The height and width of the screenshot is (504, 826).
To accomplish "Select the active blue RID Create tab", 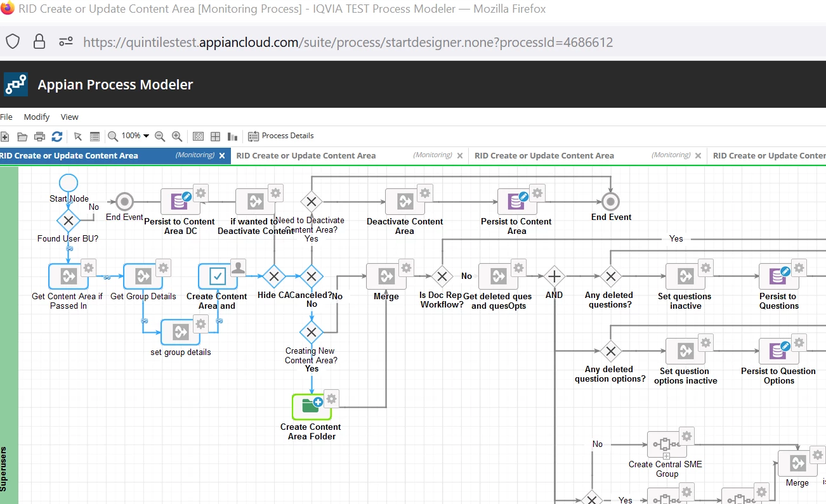I will tap(114, 155).
